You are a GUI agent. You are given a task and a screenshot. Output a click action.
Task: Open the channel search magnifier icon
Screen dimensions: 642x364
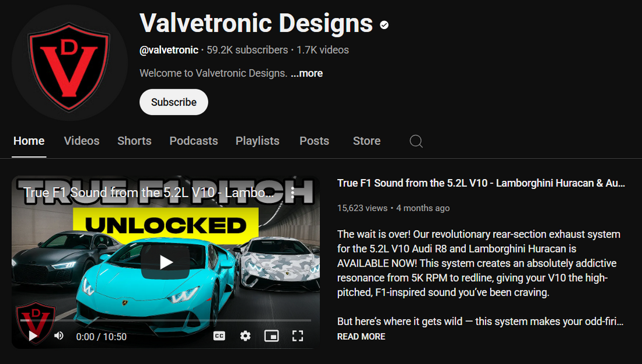coord(416,141)
